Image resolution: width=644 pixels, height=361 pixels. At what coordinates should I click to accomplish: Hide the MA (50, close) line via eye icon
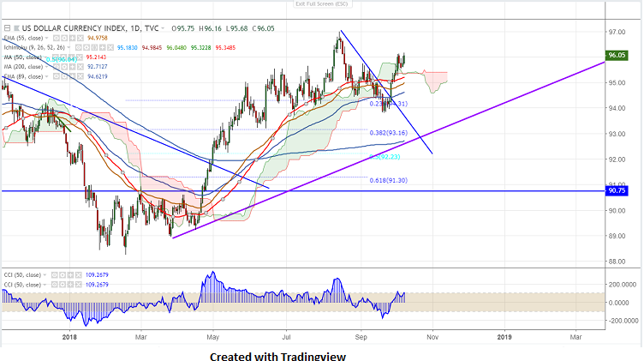56,57
